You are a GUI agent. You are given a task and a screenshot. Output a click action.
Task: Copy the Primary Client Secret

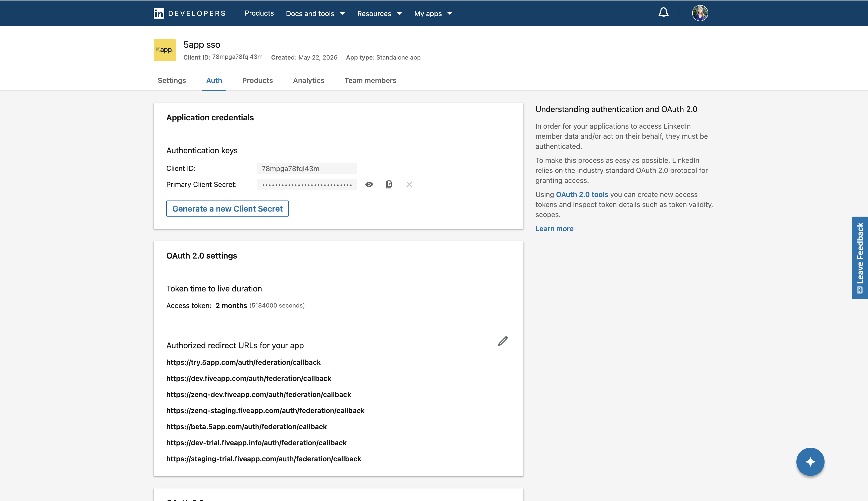389,184
